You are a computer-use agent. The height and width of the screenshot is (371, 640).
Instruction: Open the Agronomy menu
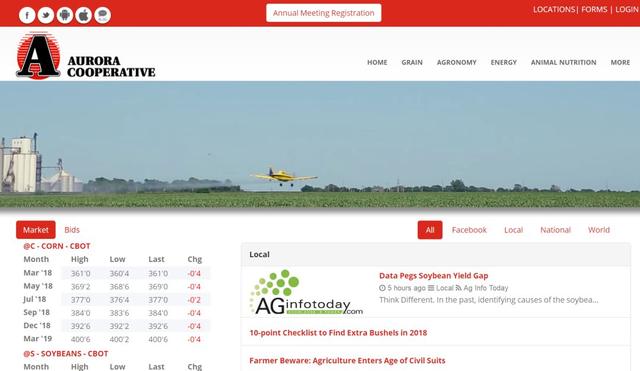(456, 62)
